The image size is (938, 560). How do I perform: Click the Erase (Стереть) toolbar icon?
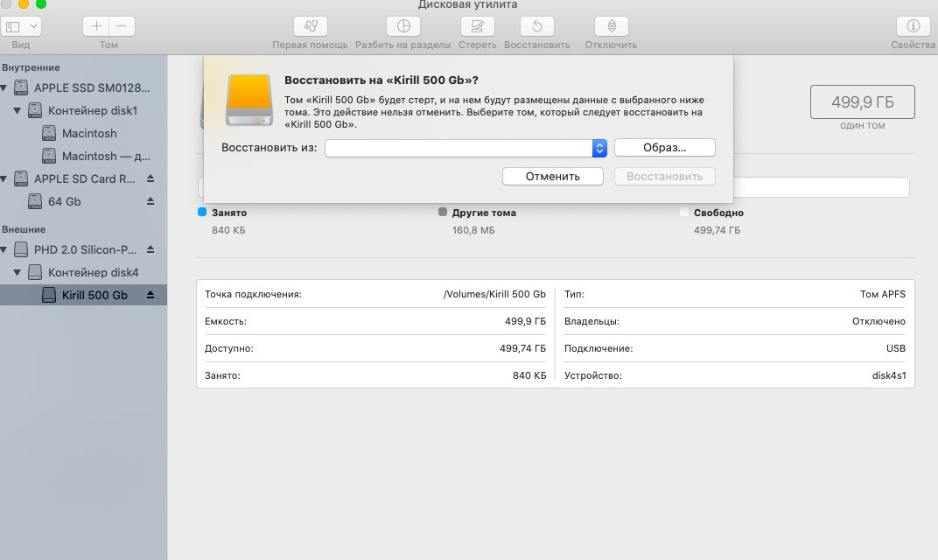pyautogui.click(x=478, y=26)
